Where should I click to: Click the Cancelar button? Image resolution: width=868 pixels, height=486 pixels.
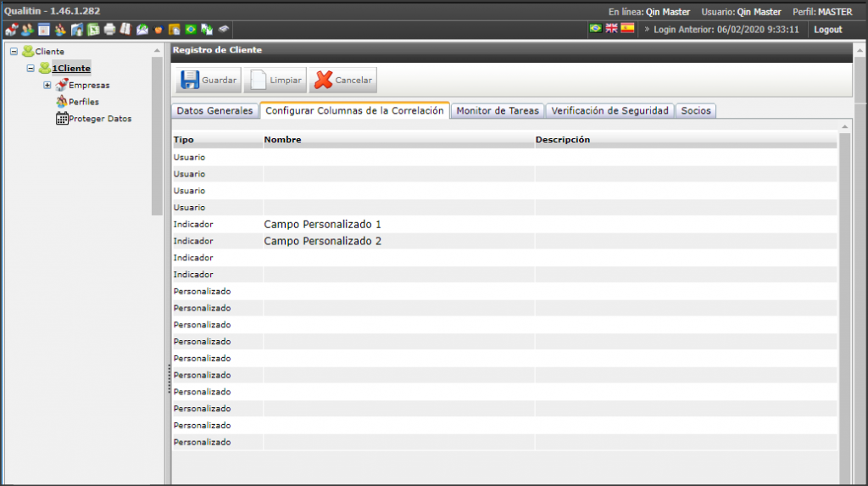pos(343,81)
